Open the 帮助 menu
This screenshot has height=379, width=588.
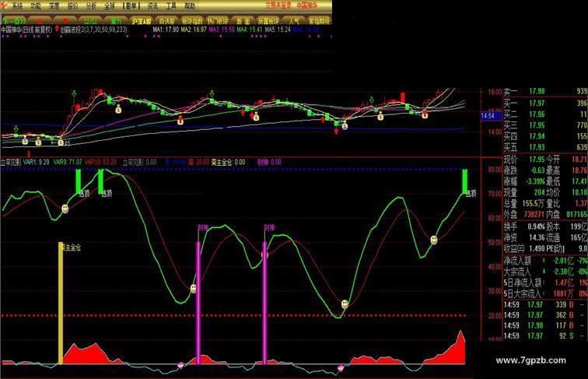(x=190, y=6)
